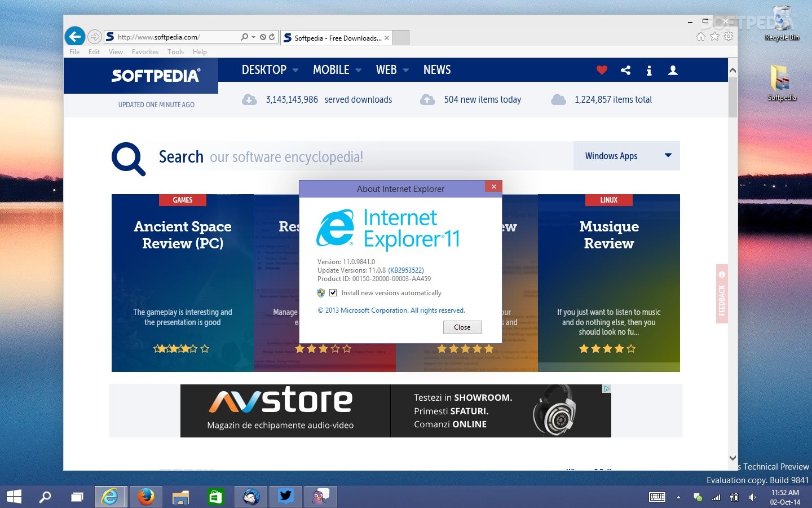The width and height of the screenshot is (812, 508).
Task: Click the magnifier icon beside the Search field
Action: pos(128,159)
